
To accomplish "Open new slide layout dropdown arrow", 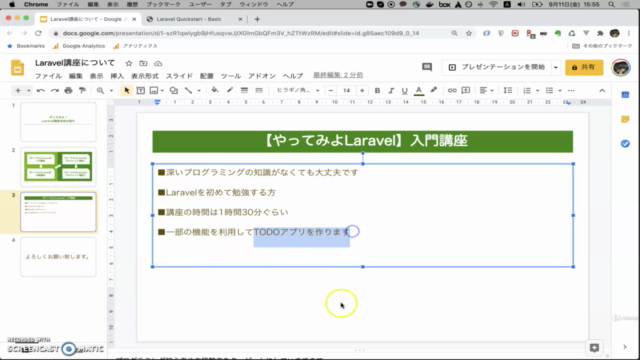I will (29, 91).
